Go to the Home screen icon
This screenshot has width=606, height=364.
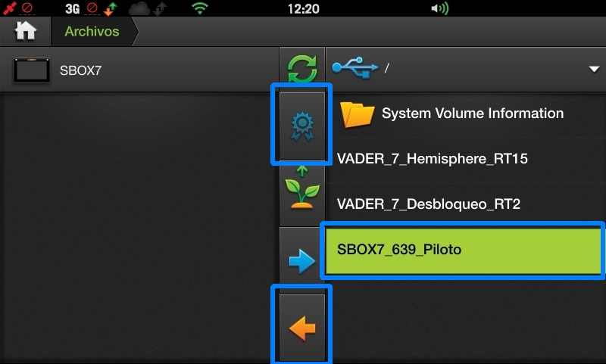[x=26, y=31]
